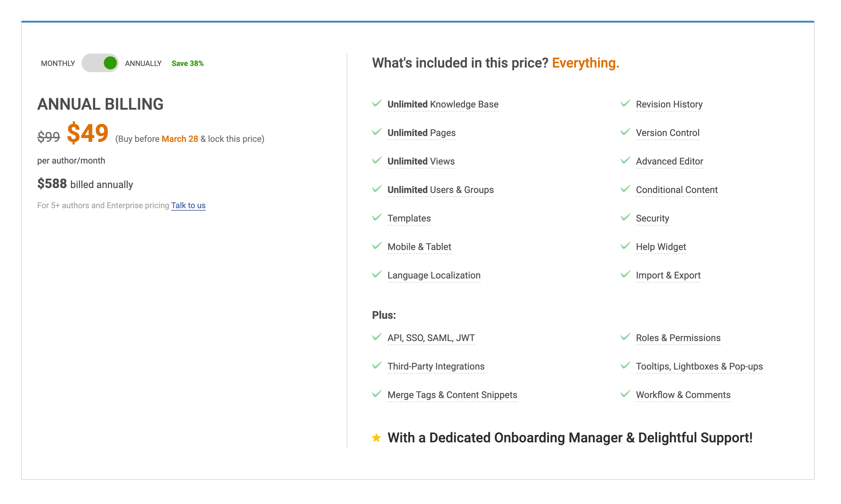The image size is (841, 504).
Task: Click Dedicated Onboarding Manager headline
Action: tap(570, 438)
